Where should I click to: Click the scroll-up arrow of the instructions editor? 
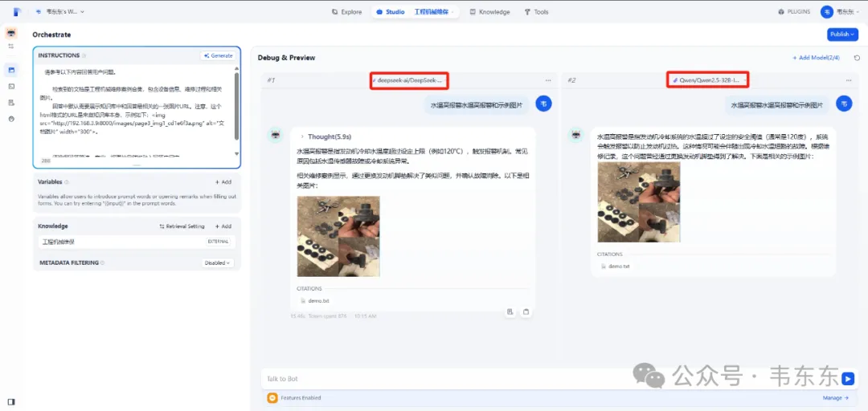click(x=237, y=68)
